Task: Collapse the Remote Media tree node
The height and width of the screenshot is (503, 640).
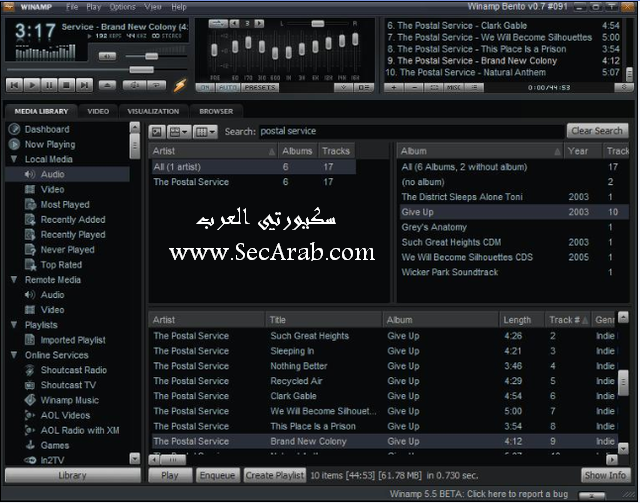Action: (14, 280)
